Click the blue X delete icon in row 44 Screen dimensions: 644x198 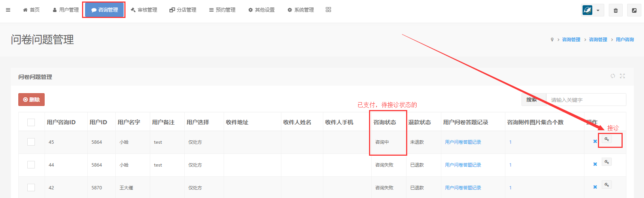(x=595, y=164)
